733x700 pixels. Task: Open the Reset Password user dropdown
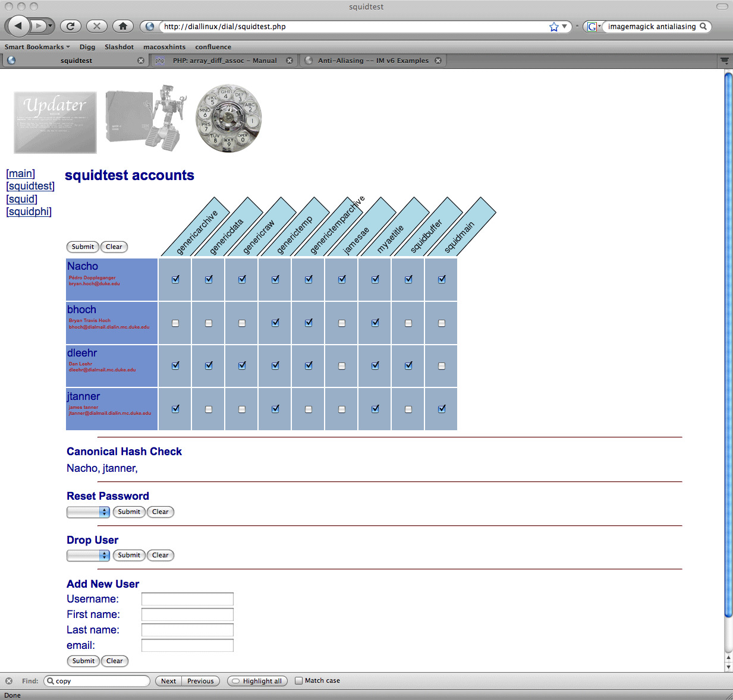click(x=88, y=512)
